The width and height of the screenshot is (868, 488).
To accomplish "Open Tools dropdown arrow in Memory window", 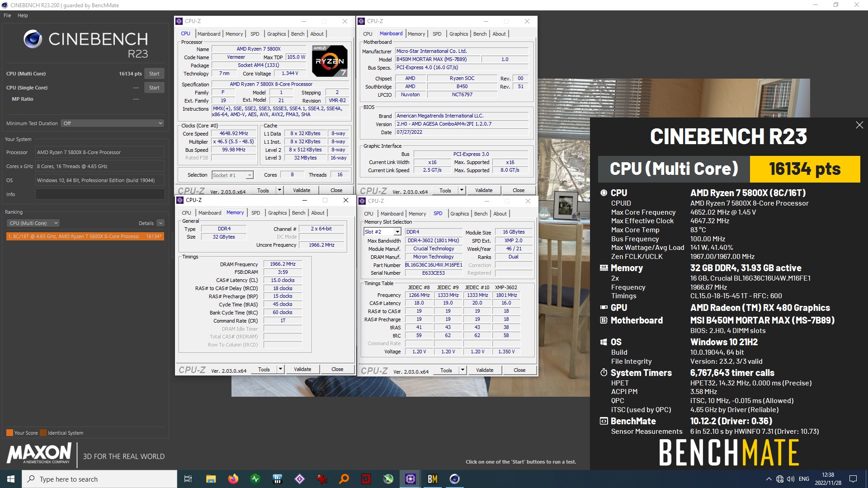I will coord(280,369).
